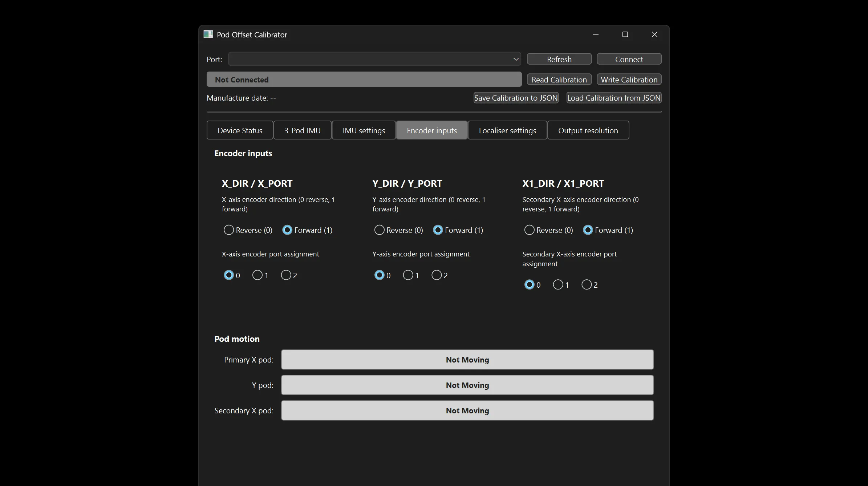Click the Primary X pod motion indicator

pyautogui.click(x=467, y=360)
